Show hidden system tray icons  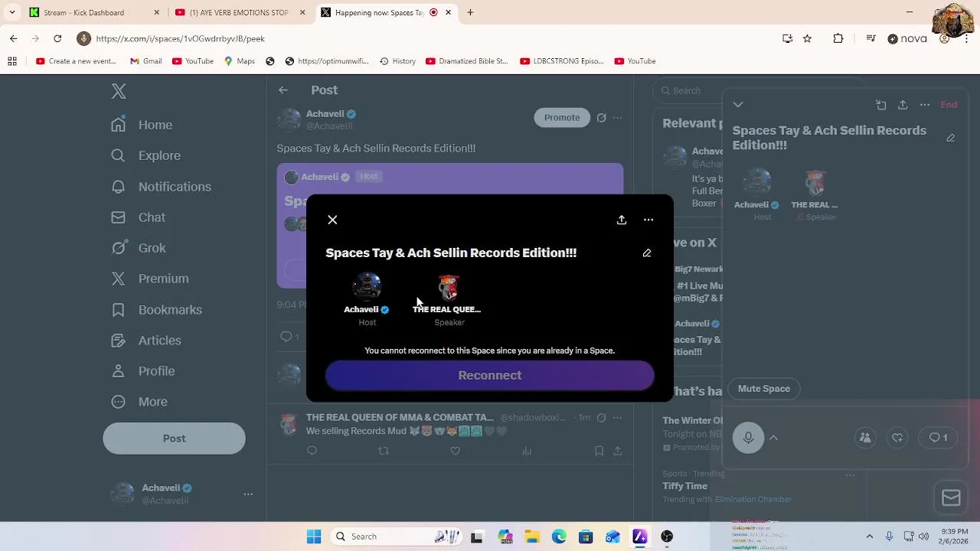[x=869, y=536]
